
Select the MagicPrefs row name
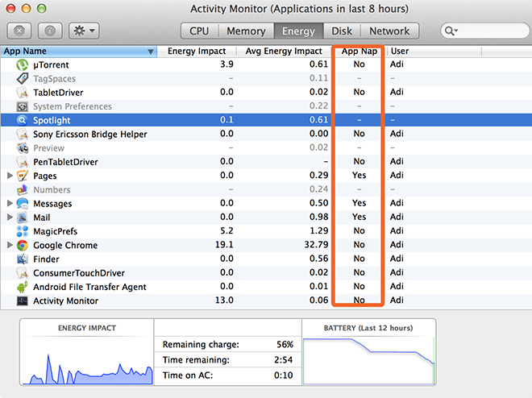coord(56,231)
